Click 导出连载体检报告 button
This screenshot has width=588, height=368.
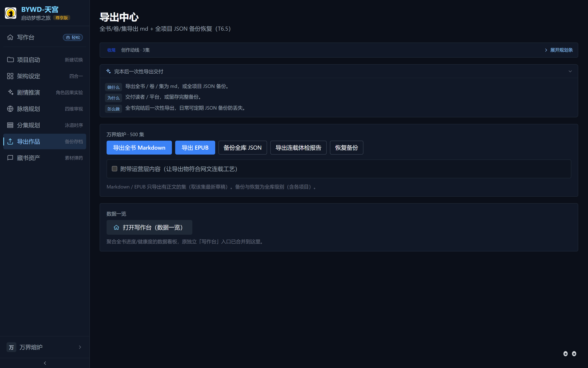[298, 147]
